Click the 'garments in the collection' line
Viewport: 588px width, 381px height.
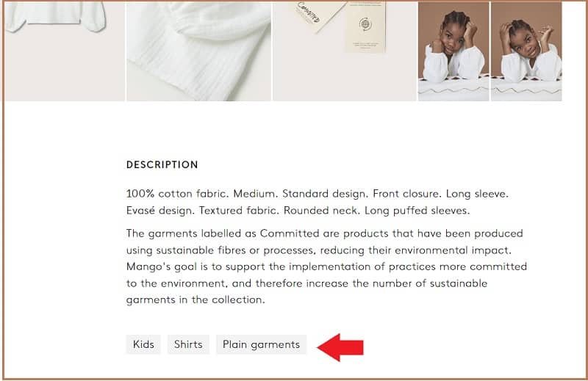[x=196, y=300]
